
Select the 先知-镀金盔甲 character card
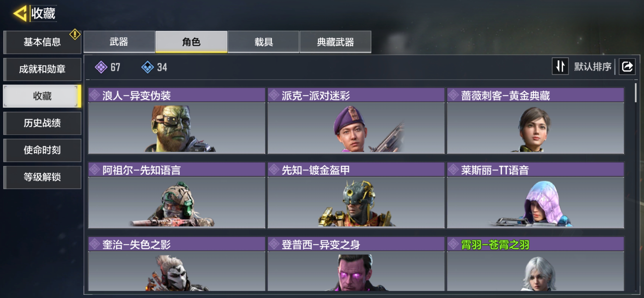[356, 195]
